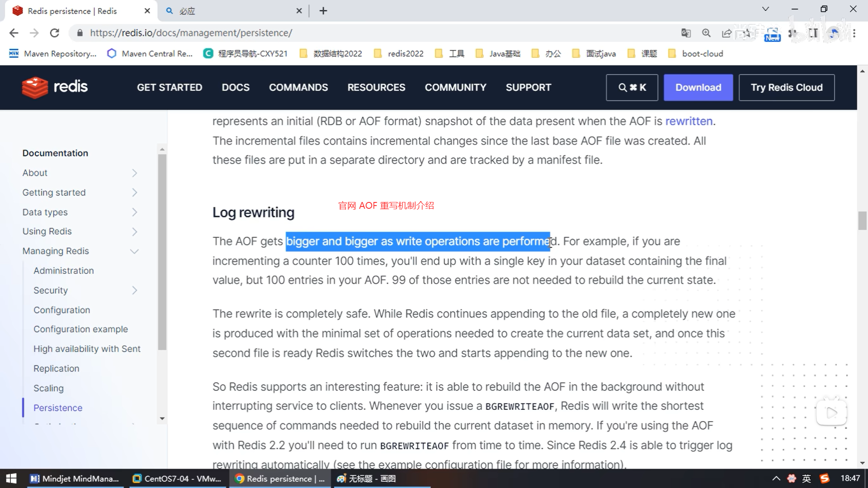868x488 pixels.
Task: Expand the About sidebar section
Action: coord(134,173)
